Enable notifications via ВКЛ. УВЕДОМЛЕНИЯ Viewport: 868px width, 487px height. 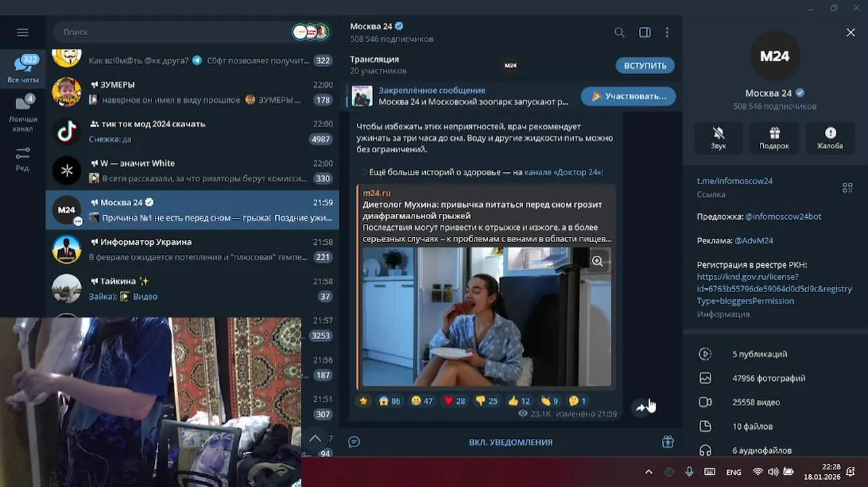(x=510, y=442)
